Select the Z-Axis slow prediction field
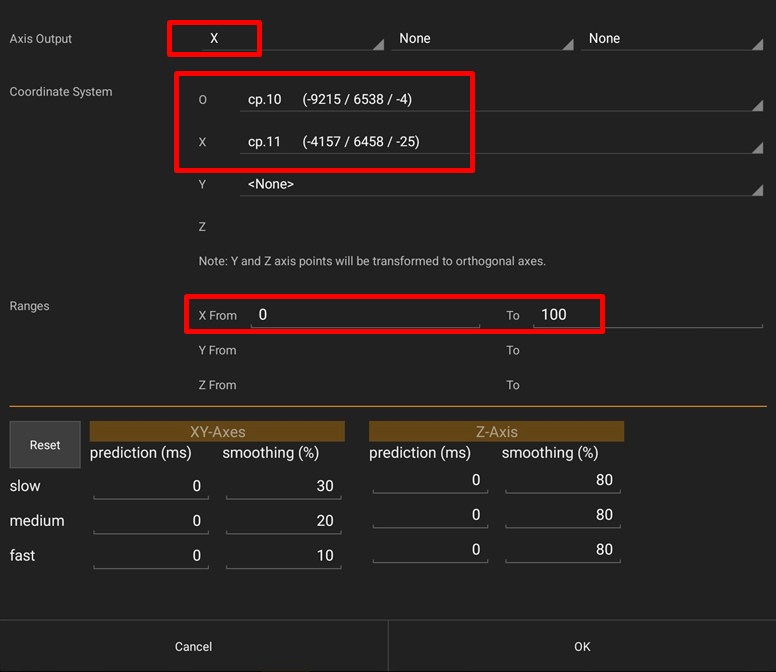776x672 pixels. (430, 481)
